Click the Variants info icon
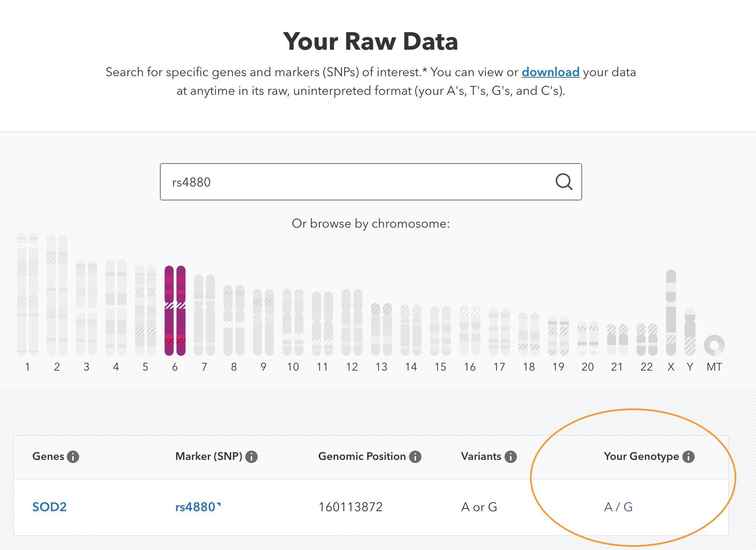This screenshot has width=756, height=550. (506, 459)
